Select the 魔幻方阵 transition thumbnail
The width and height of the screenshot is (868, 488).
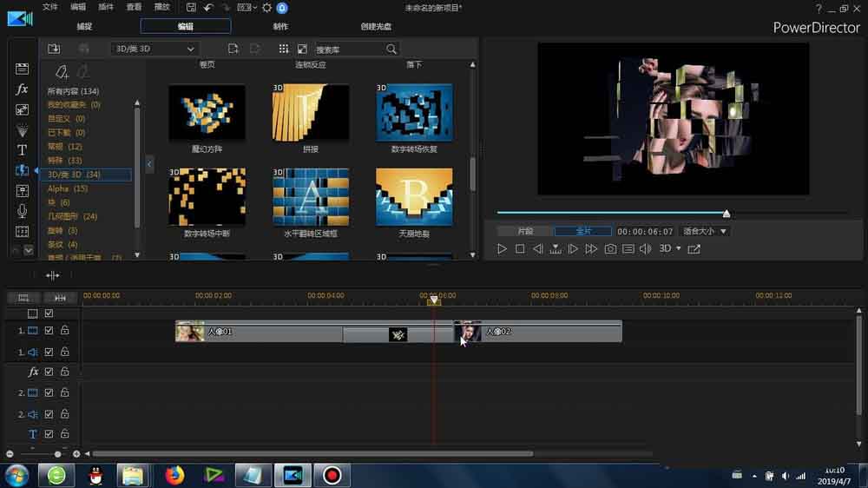pyautogui.click(x=207, y=113)
